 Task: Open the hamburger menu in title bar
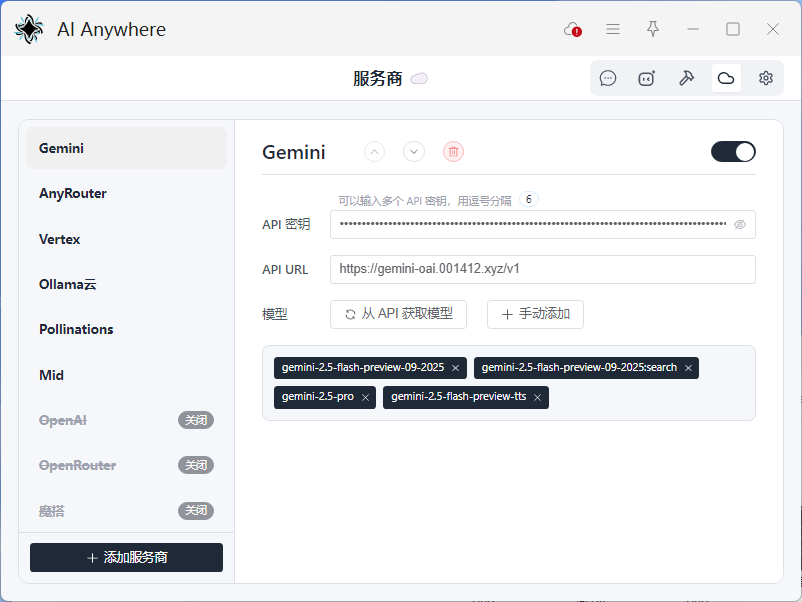[x=613, y=29]
